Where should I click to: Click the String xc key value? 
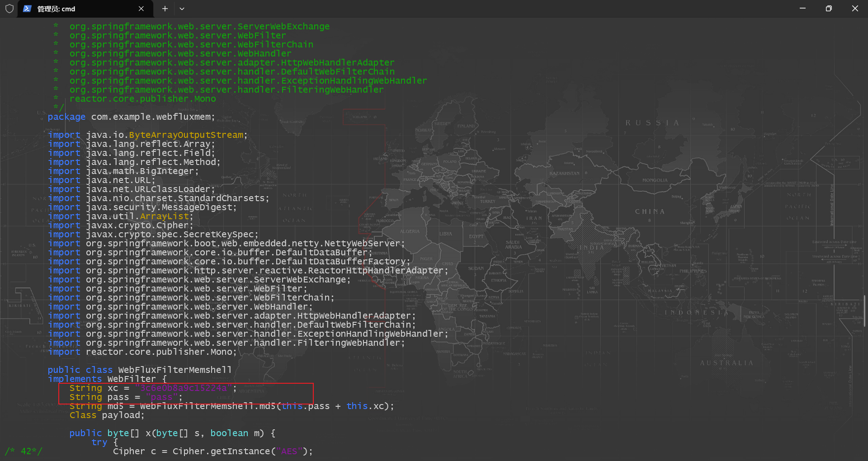(183, 388)
